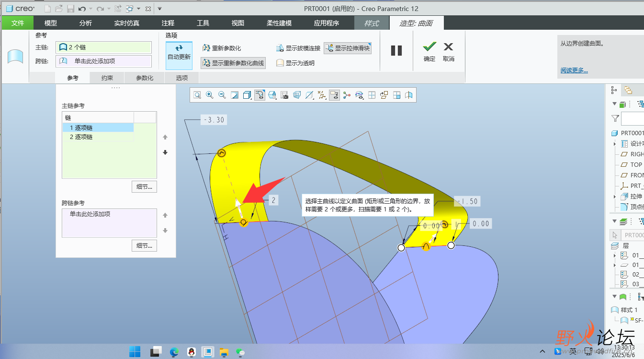This screenshot has width=644, height=359.
Task: Open the display style cube icon
Action: coord(247,95)
